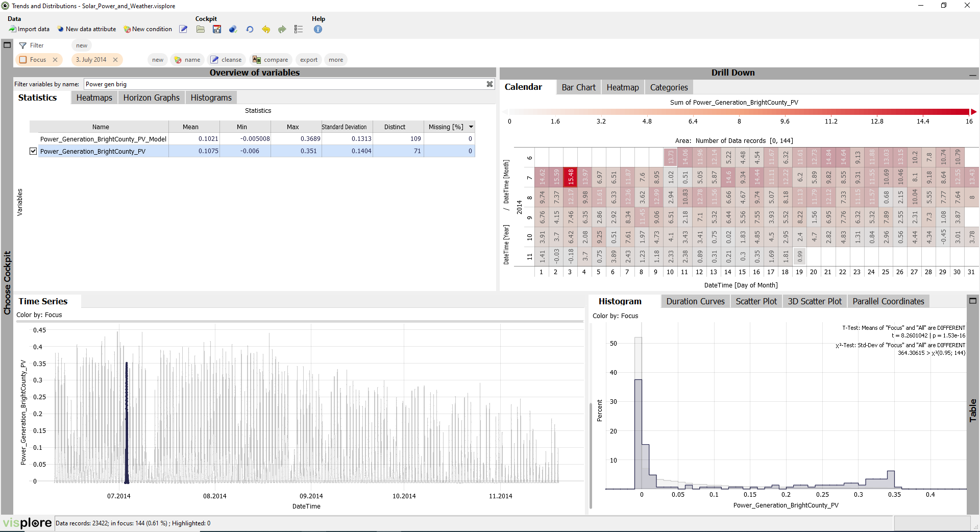Open the statistics column dropdown arrow

[471, 127]
